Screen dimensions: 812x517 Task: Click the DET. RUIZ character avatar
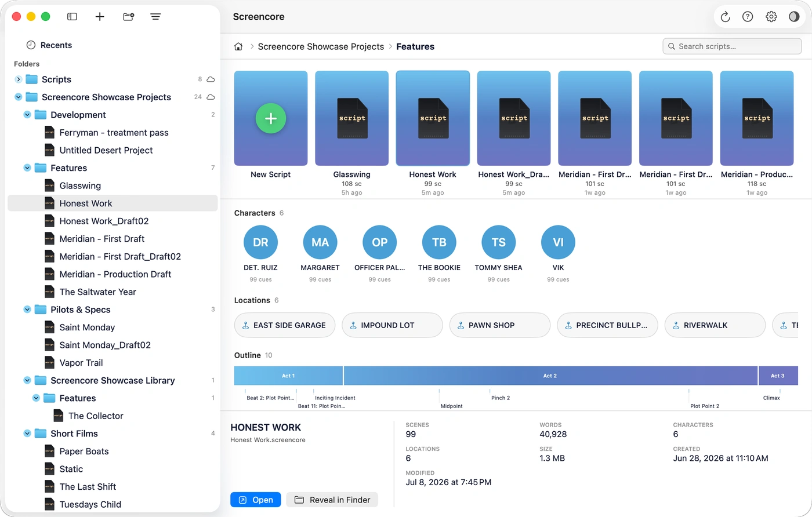(x=261, y=242)
